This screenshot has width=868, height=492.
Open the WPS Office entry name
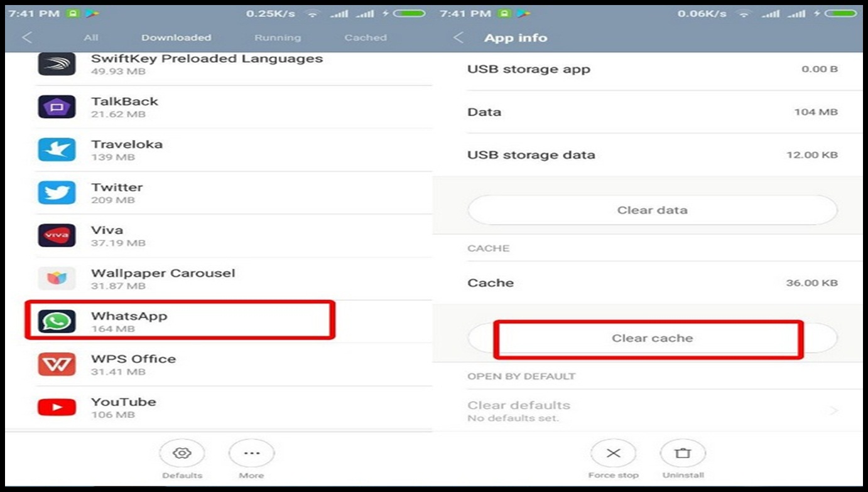[x=133, y=359]
